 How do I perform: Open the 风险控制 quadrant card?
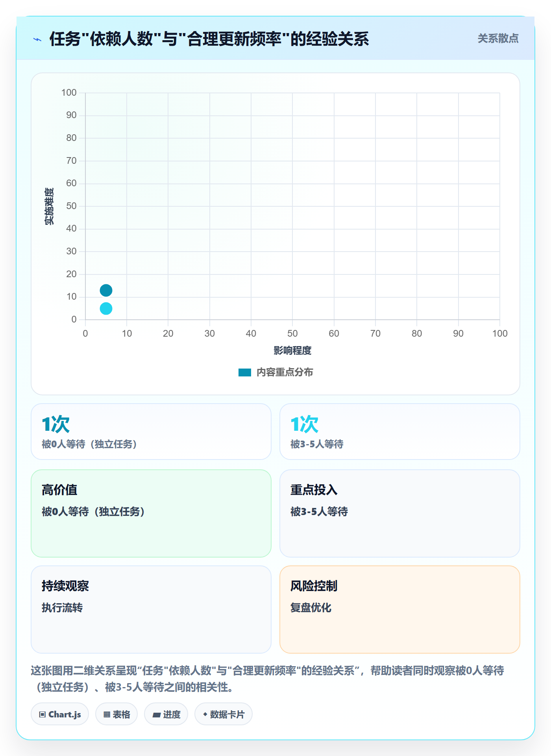click(x=400, y=610)
